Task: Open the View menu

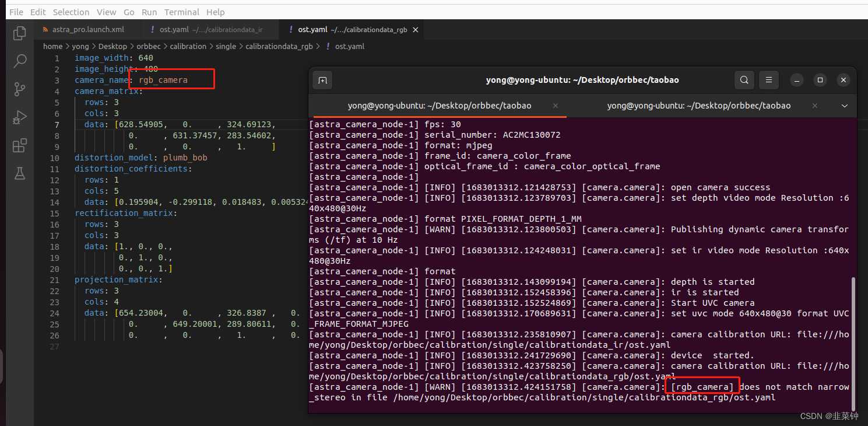Action: point(106,12)
